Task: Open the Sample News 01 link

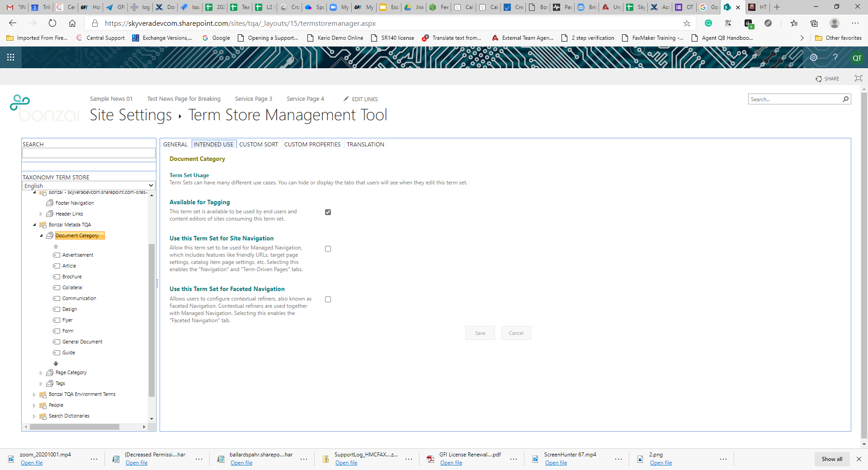Action: tap(111, 99)
